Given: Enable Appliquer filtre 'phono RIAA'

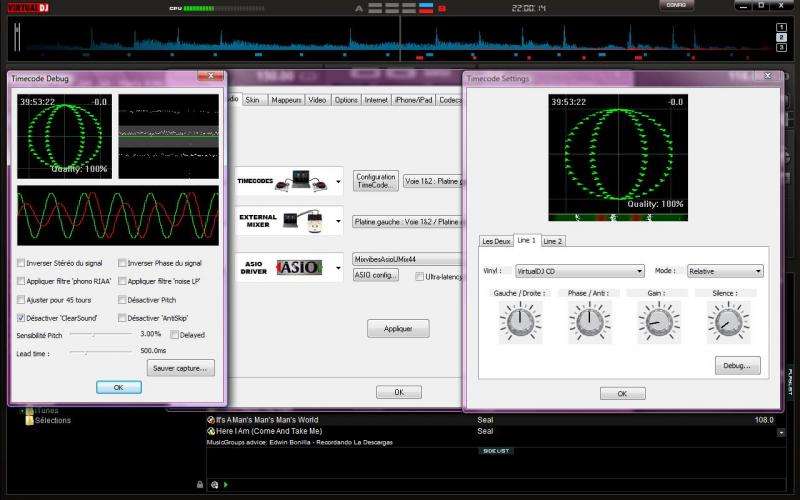Looking at the screenshot, I should click(21, 281).
